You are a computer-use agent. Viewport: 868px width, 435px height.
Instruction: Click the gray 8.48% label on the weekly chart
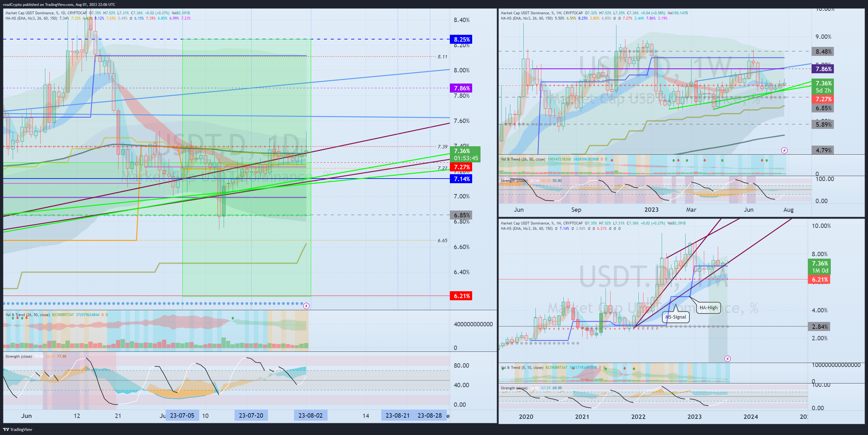point(822,52)
